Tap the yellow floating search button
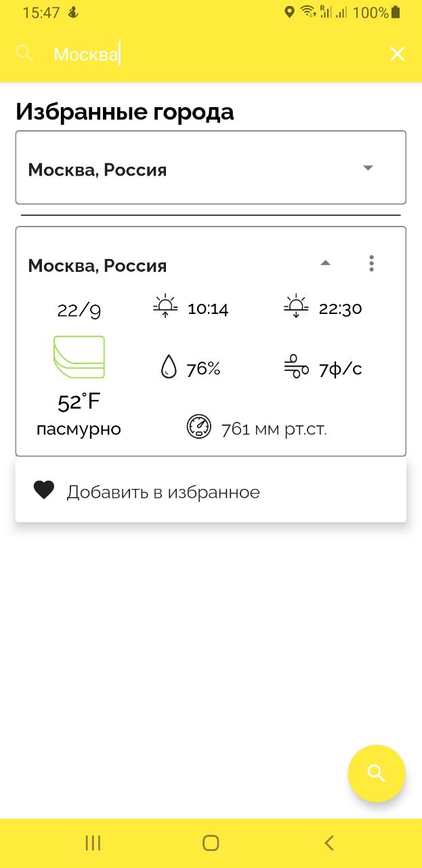This screenshot has width=422, height=868. [x=377, y=773]
